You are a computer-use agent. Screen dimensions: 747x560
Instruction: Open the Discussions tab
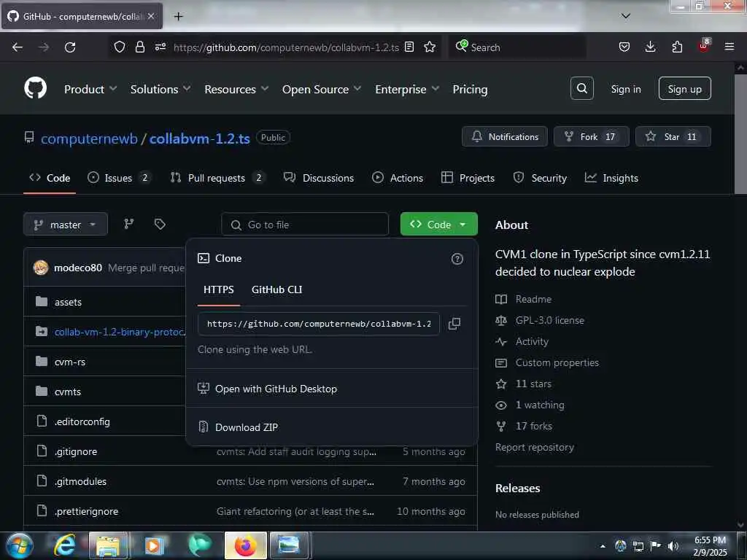point(319,178)
